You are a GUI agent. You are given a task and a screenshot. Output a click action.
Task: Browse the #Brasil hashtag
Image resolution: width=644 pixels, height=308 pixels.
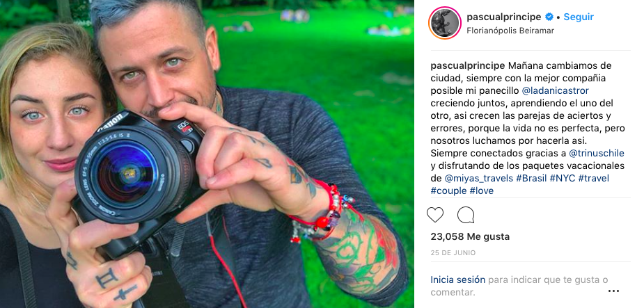click(x=531, y=179)
